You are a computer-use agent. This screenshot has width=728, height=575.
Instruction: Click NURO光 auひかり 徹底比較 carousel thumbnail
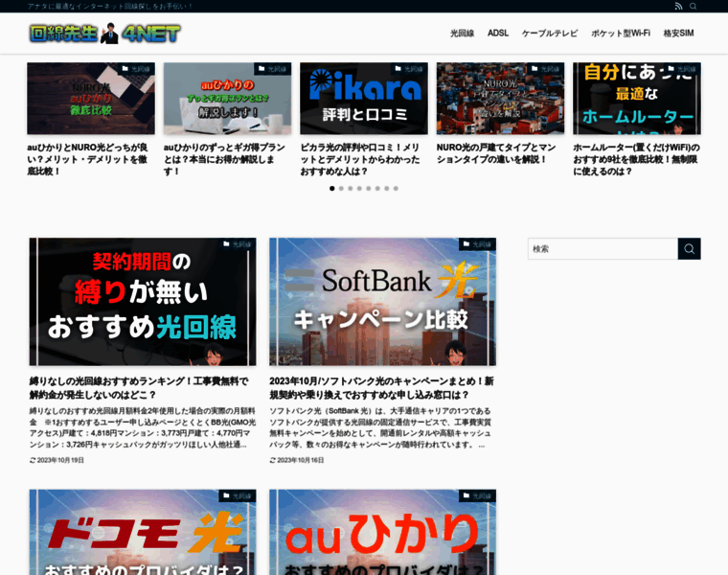pos(91,99)
